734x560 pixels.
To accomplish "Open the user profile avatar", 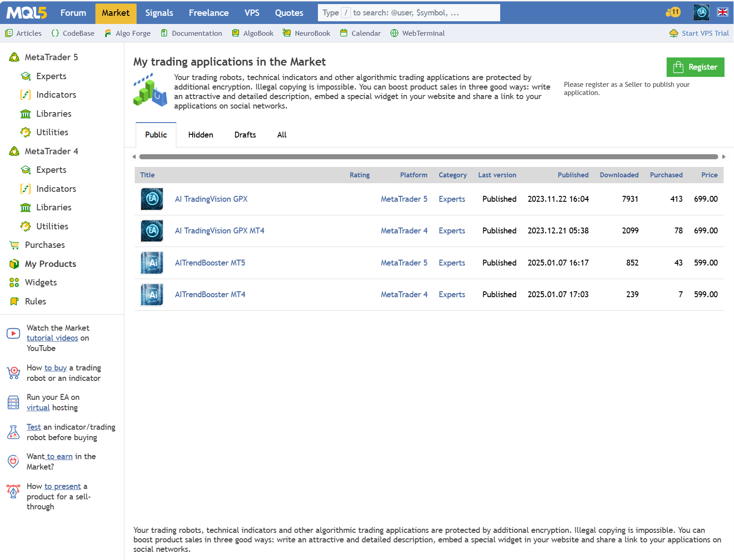I will 701,13.
